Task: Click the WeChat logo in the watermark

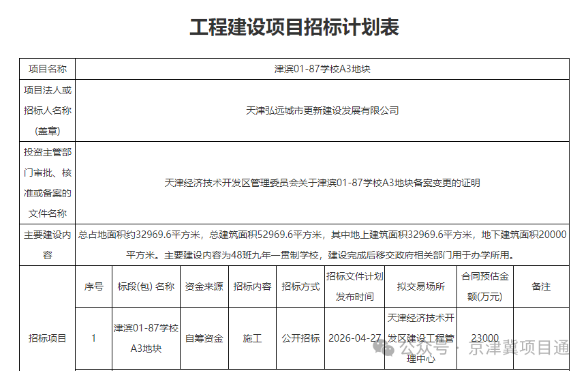Action: (x=388, y=348)
